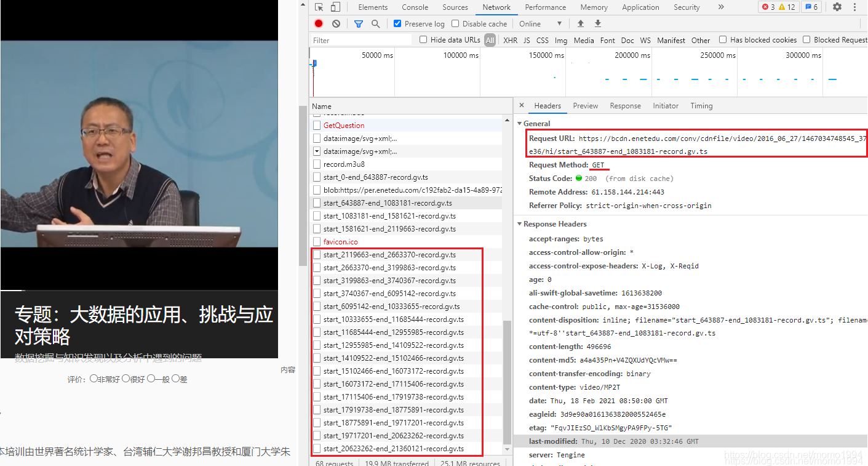This screenshot has width=868, height=466.
Task: Clear the network log
Action: pyautogui.click(x=336, y=24)
